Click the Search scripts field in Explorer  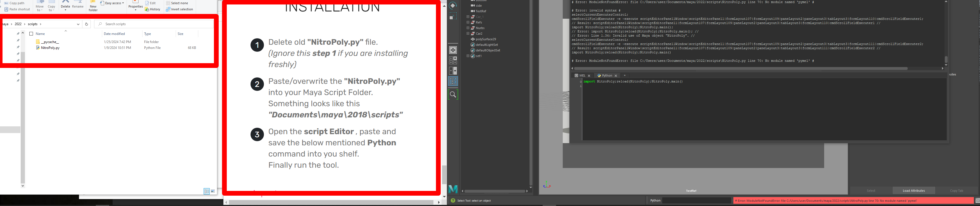click(x=154, y=24)
